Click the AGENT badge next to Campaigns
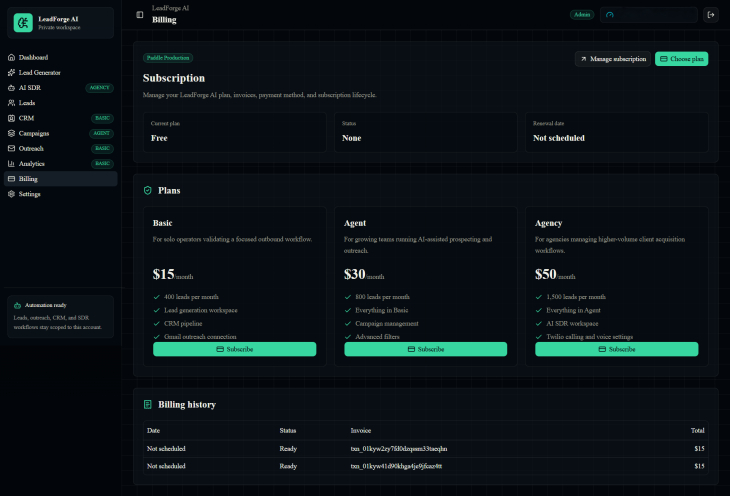This screenshot has width=730, height=496. pos(101,133)
